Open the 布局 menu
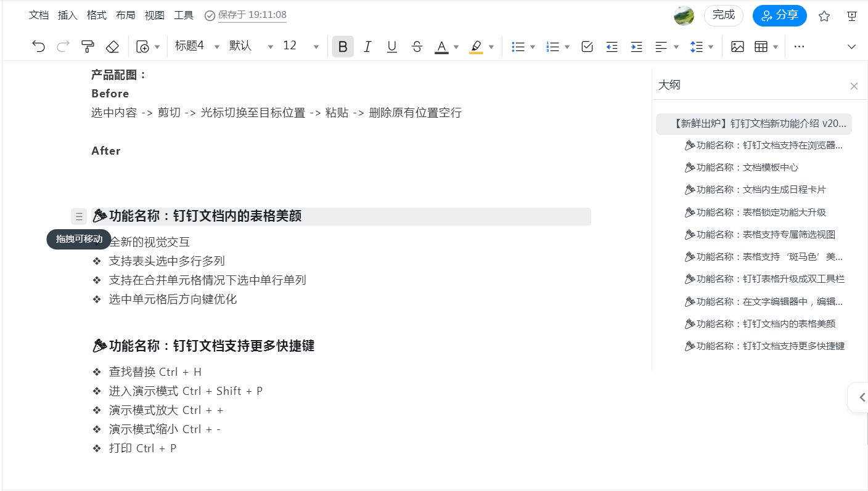The width and height of the screenshot is (868, 491). pos(126,15)
